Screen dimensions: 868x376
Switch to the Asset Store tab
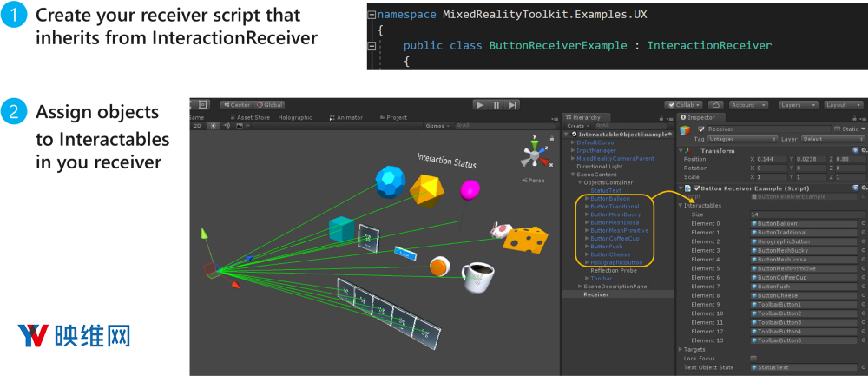click(x=251, y=117)
